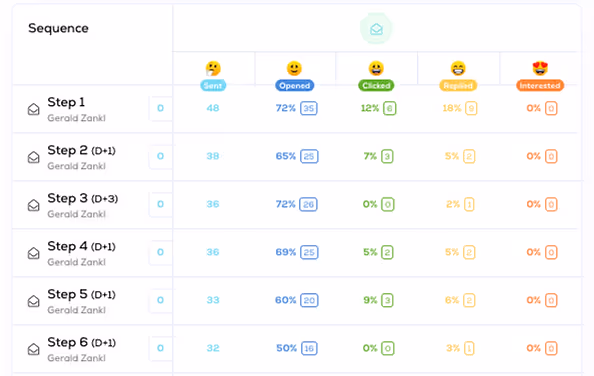Click the Step 1 zero counter box
The height and width of the screenshot is (376, 594).
[161, 108]
